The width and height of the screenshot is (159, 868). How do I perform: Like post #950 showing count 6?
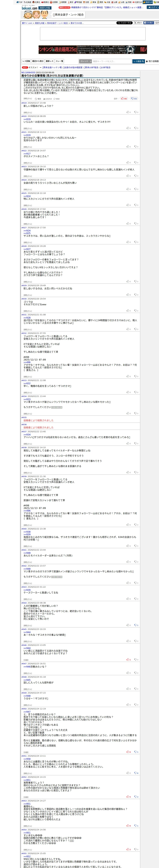tap(129, 752)
